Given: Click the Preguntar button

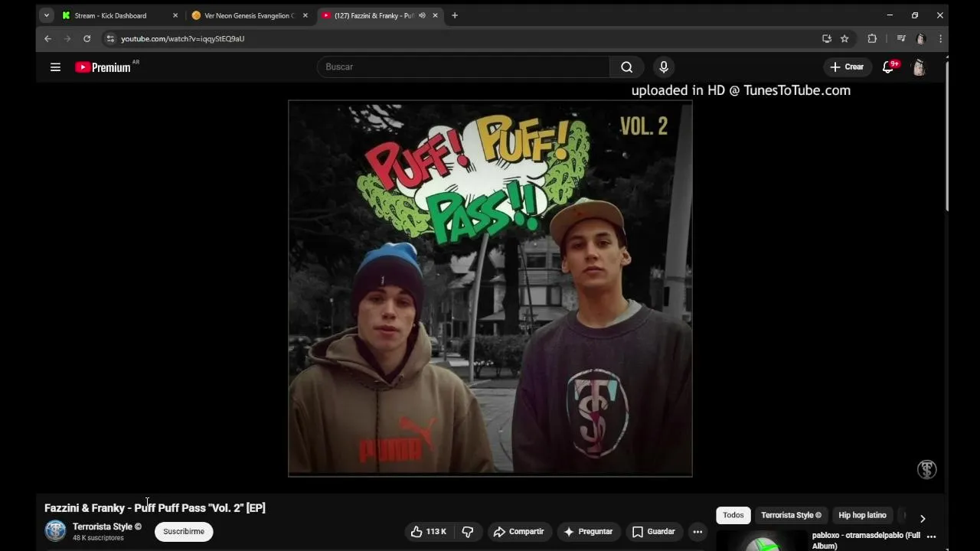Looking at the screenshot, I should [x=588, y=531].
